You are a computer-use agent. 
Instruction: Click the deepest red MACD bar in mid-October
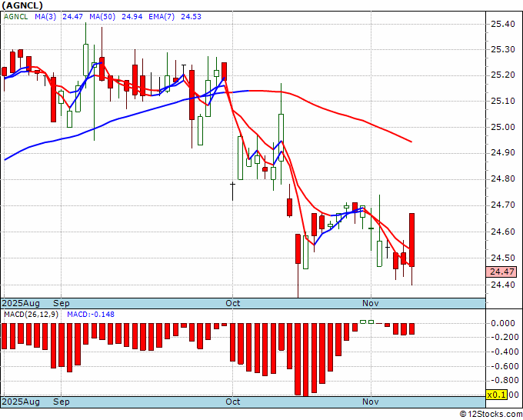pyautogui.click(x=305, y=359)
